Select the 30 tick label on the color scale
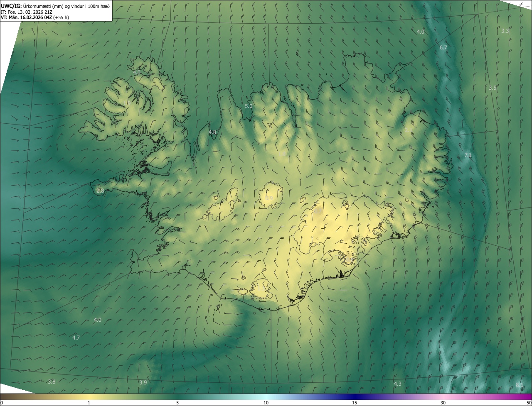Viewport: 532px width, 406px height. pos(443,403)
